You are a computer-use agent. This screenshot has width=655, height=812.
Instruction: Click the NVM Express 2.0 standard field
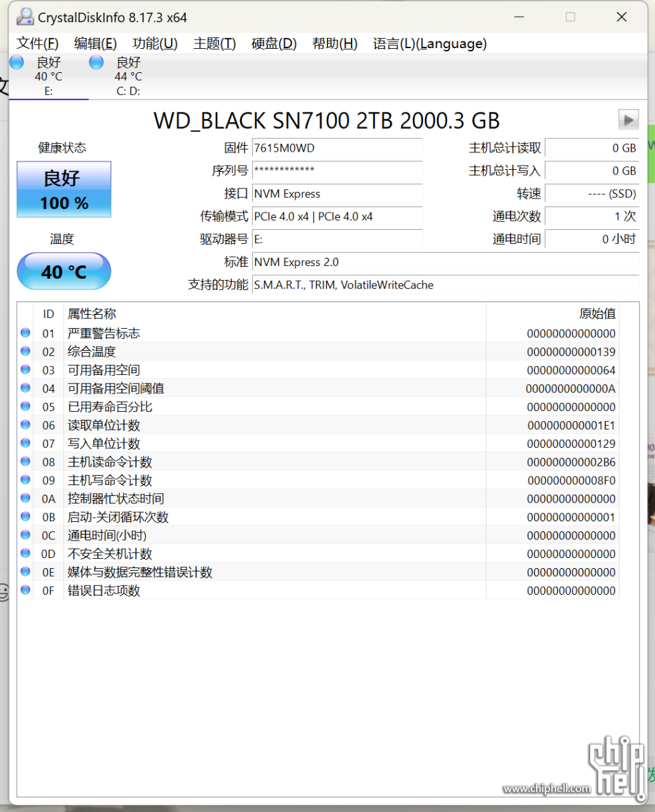(x=446, y=262)
